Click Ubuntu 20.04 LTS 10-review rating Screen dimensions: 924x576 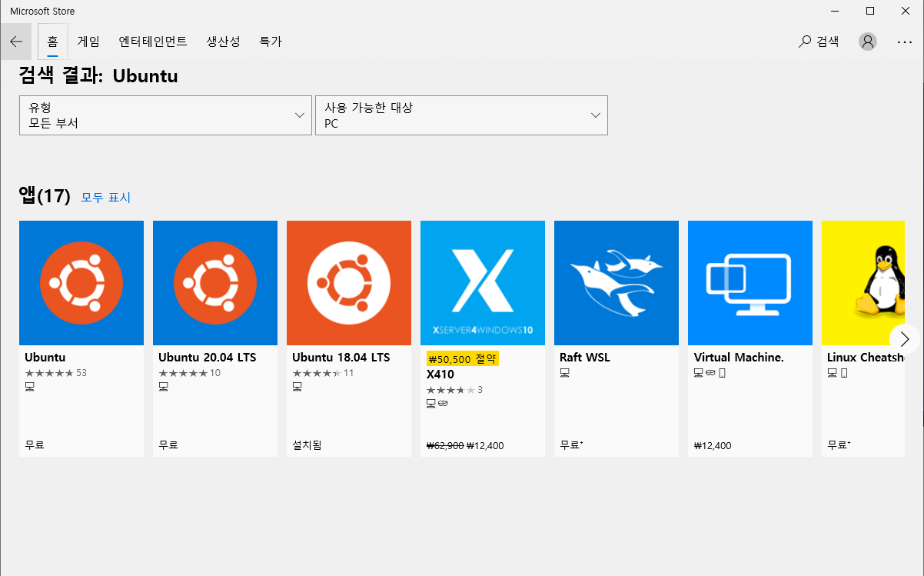click(x=189, y=373)
